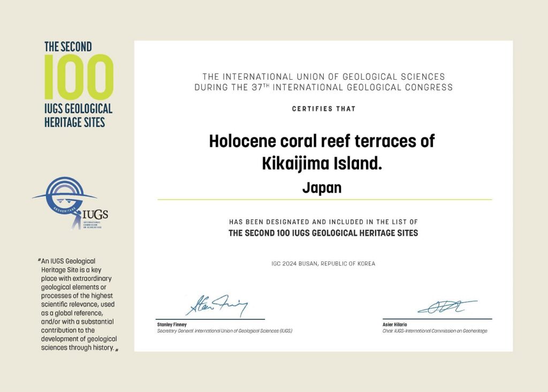Click "IGC 2024 BUSAN, REPUBLIC OF KOREA" text
Viewport: 548px width, 392px height.
pyautogui.click(x=323, y=264)
